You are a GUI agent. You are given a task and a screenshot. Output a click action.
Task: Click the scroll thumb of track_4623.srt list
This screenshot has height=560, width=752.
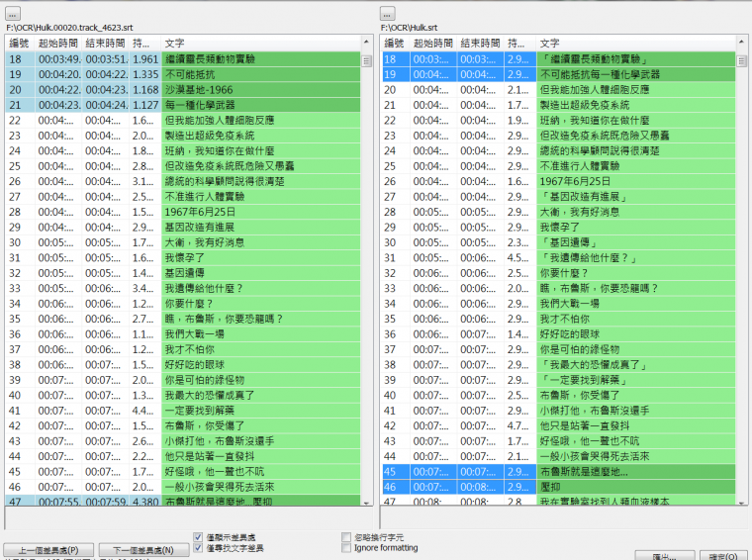[x=367, y=61]
